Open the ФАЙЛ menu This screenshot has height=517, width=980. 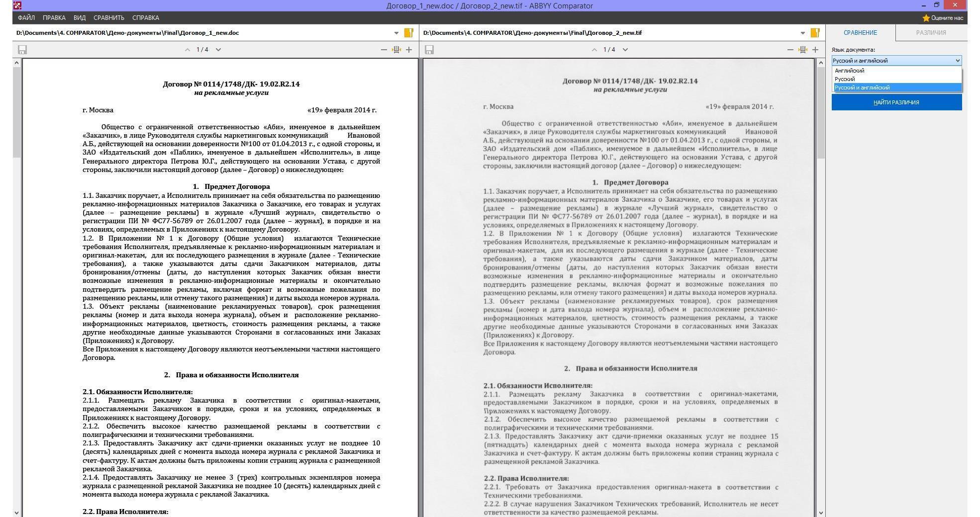(26, 18)
